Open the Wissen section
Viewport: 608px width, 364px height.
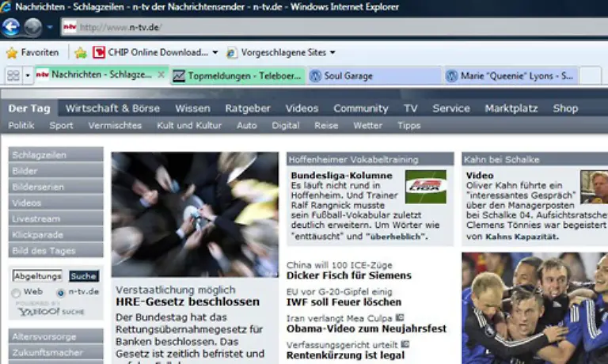[192, 108]
